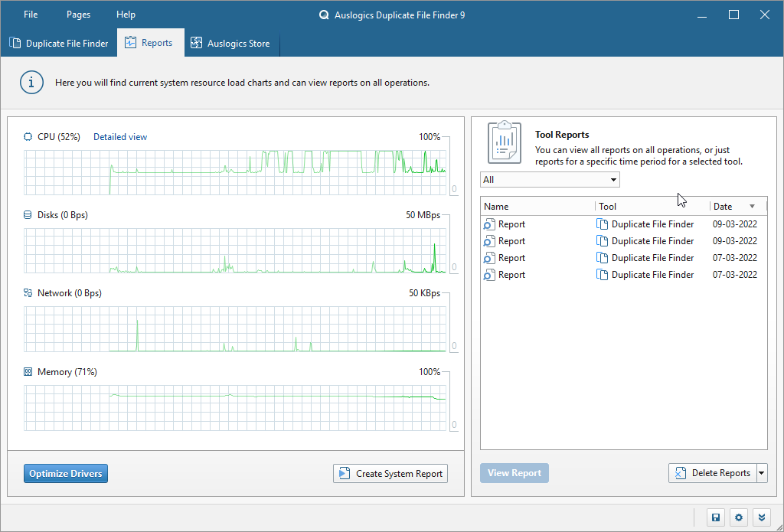Click the Auslogics Store tab icon
Screen dimensions: 784x532
(197, 43)
